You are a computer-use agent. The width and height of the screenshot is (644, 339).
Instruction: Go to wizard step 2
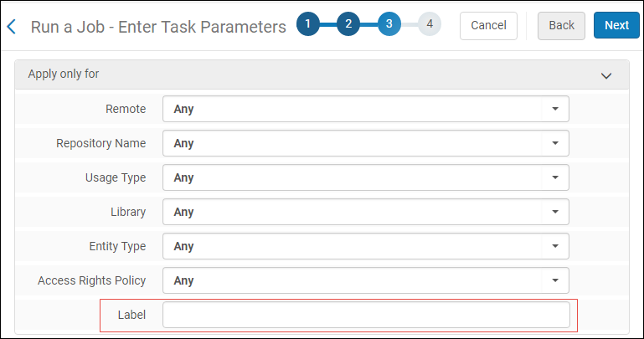click(x=348, y=25)
